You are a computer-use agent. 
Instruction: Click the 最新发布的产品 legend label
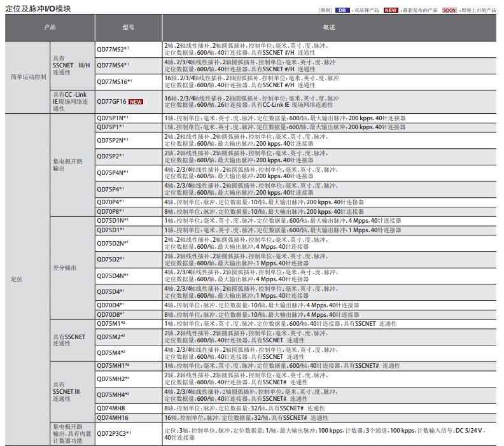point(420,10)
